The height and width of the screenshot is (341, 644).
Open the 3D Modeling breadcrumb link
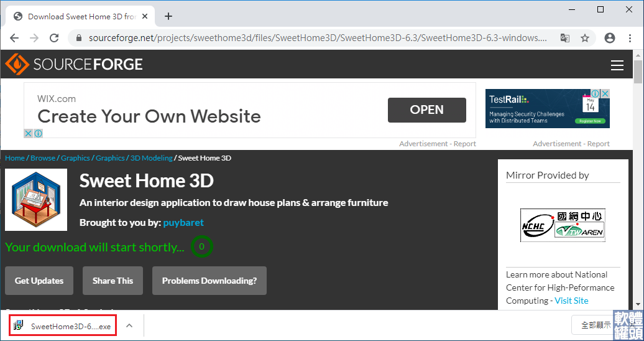pyautogui.click(x=152, y=158)
